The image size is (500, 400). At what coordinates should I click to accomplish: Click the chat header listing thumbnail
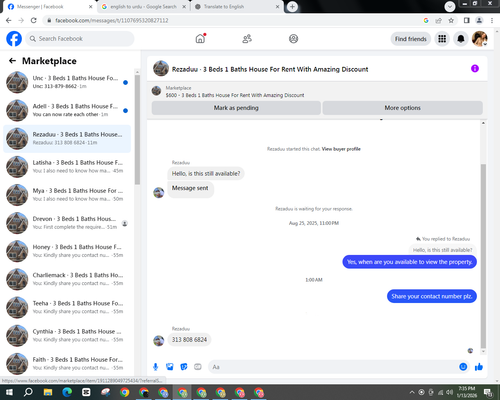click(161, 68)
